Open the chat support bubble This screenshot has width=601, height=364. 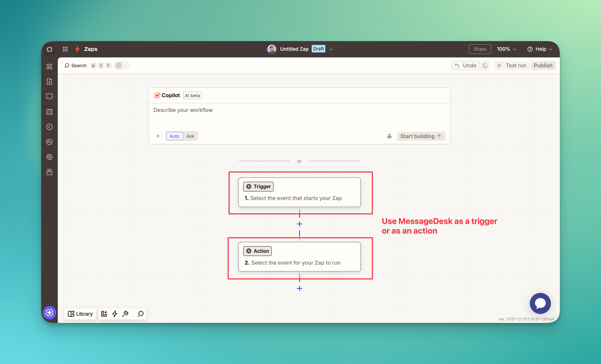click(x=540, y=303)
